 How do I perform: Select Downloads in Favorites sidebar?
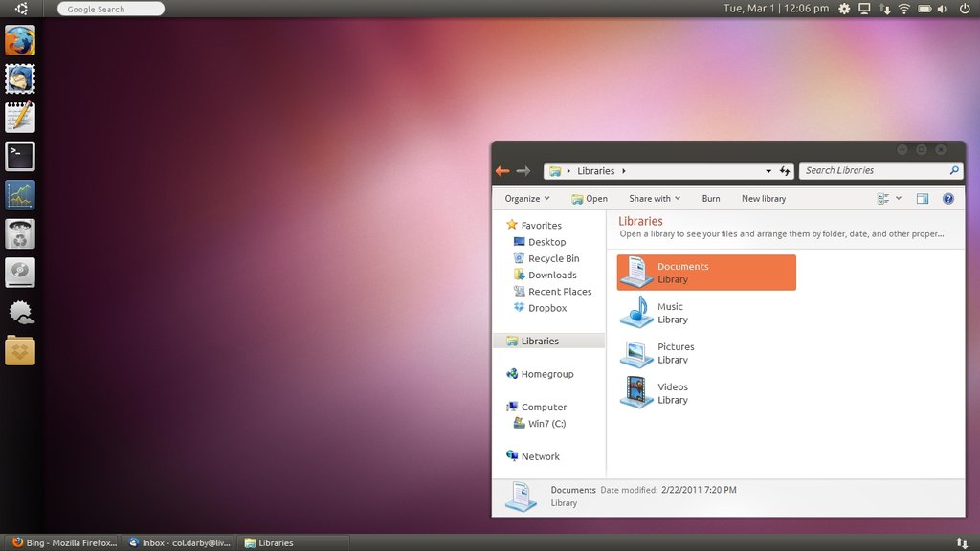552,275
